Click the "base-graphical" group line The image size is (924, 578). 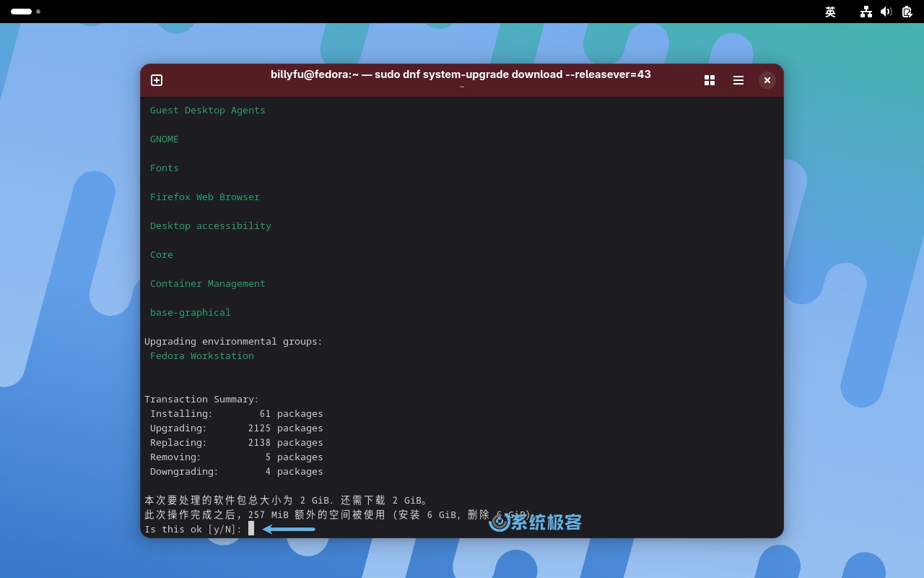191,312
